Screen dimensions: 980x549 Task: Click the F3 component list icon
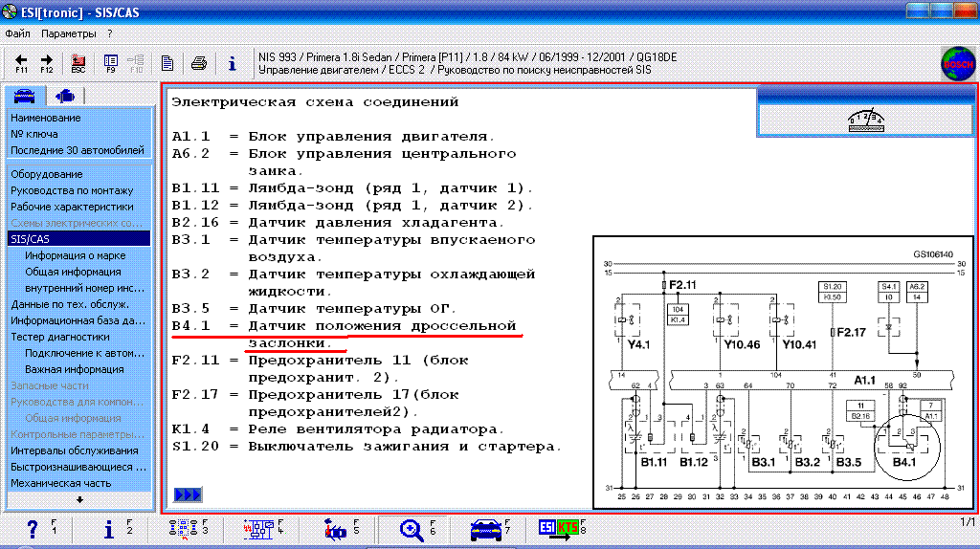click(183, 529)
